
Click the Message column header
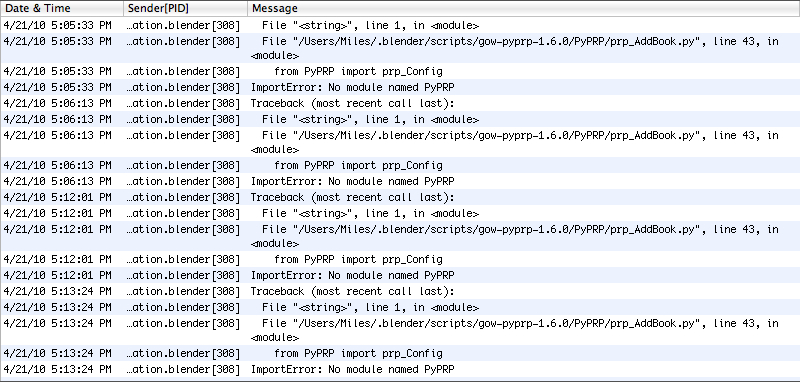pos(523,9)
